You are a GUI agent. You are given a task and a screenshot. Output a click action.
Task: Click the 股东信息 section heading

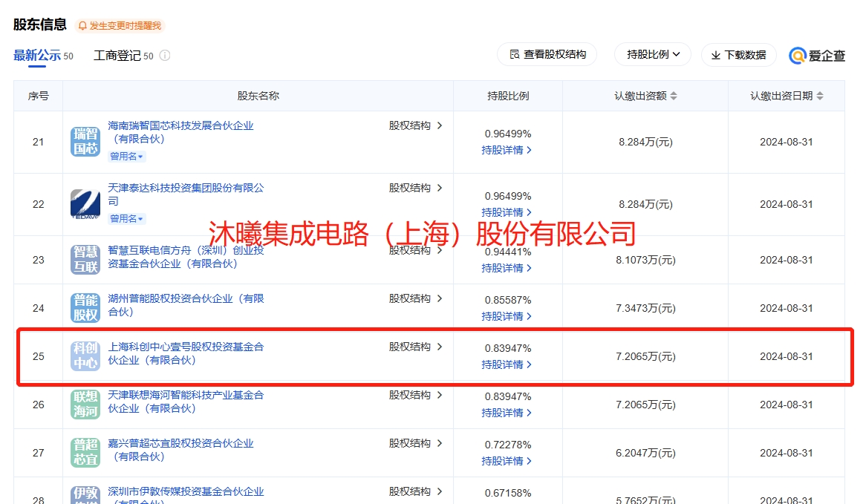40,24
